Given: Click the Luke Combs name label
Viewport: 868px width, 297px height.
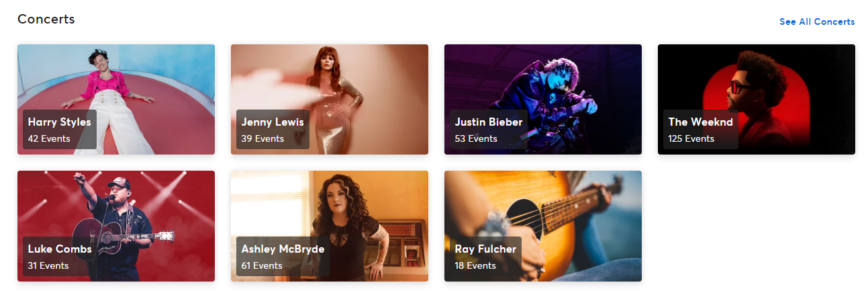Looking at the screenshot, I should [60, 249].
